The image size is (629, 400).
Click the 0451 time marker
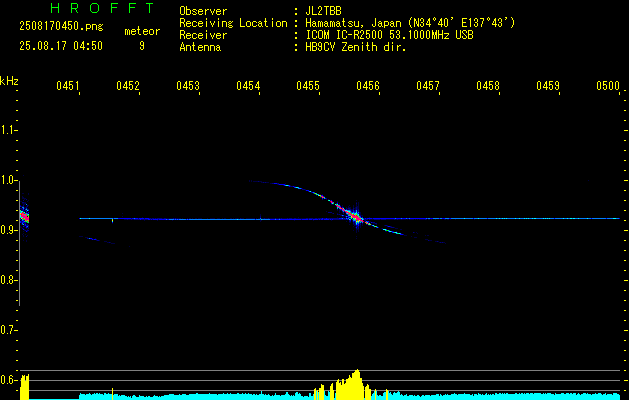point(67,86)
